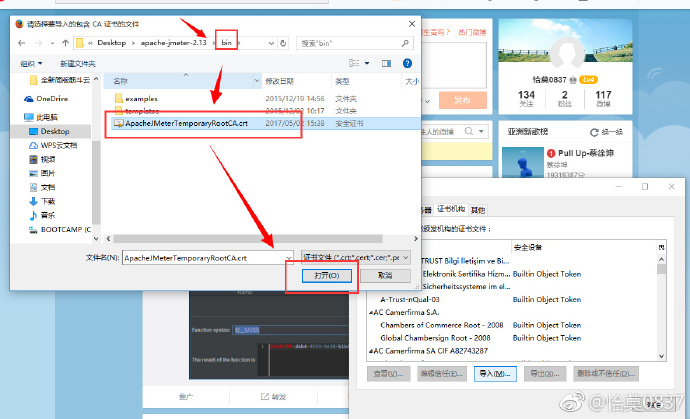Click 'apache-jmeter-2.13' breadcrumb segment
Screen dimensions: 690x419
173,43
